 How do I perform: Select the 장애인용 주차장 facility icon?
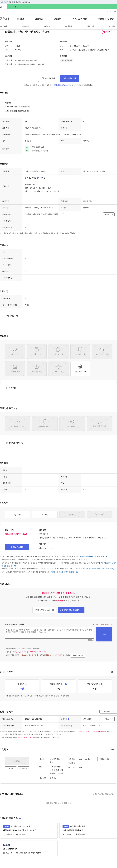click(18, 424)
